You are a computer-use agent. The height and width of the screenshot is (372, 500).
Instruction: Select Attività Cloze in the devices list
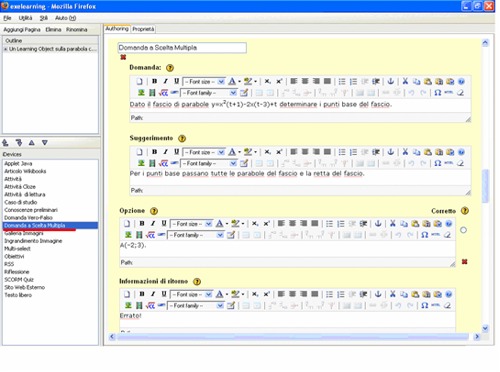point(20,187)
